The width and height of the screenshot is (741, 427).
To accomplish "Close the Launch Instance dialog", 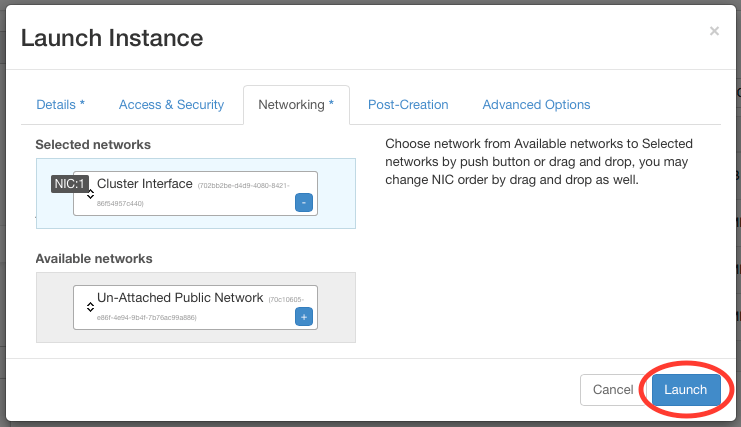I will pos(714,31).
